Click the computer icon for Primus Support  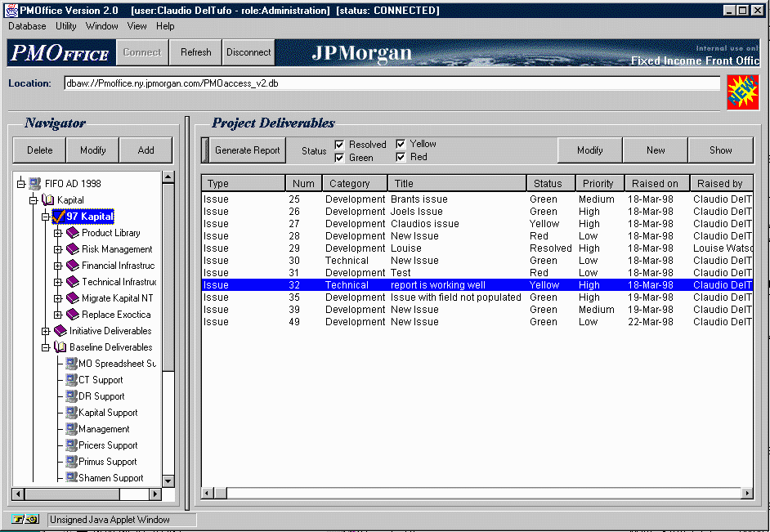tap(72, 462)
